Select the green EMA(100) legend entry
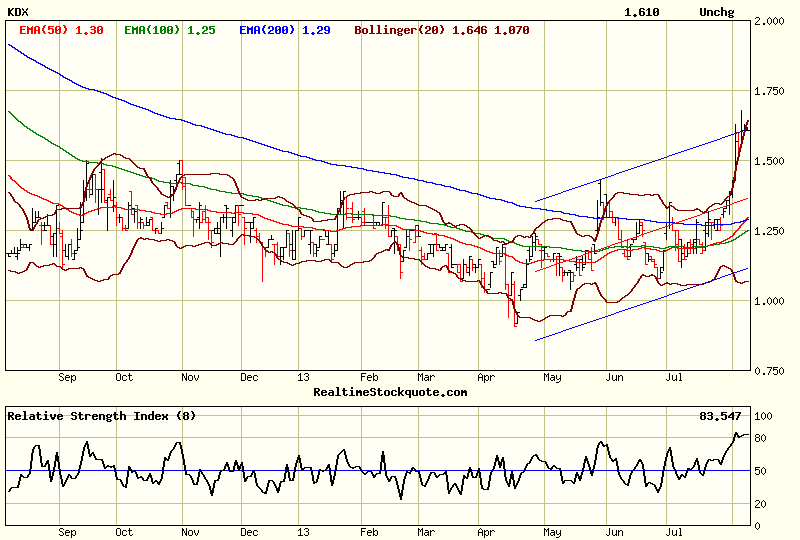The width and height of the screenshot is (800, 540). coord(166,30)
